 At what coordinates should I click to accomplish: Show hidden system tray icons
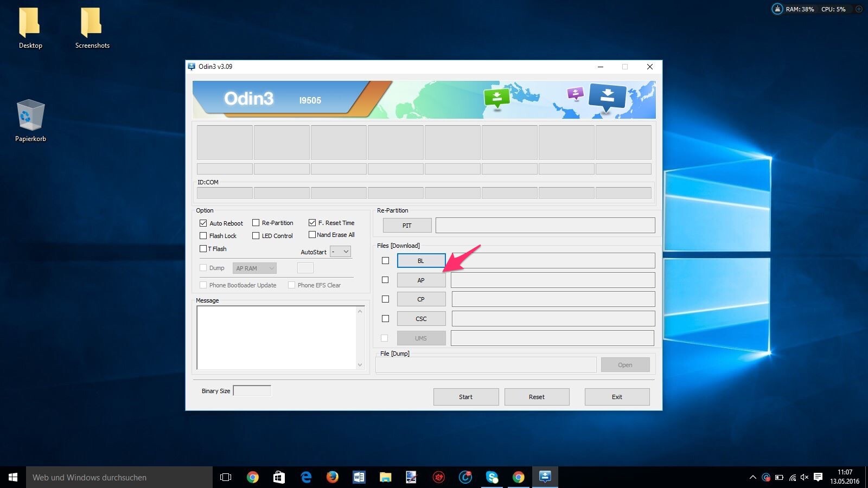pyautogui.click(x=752, y=478)
